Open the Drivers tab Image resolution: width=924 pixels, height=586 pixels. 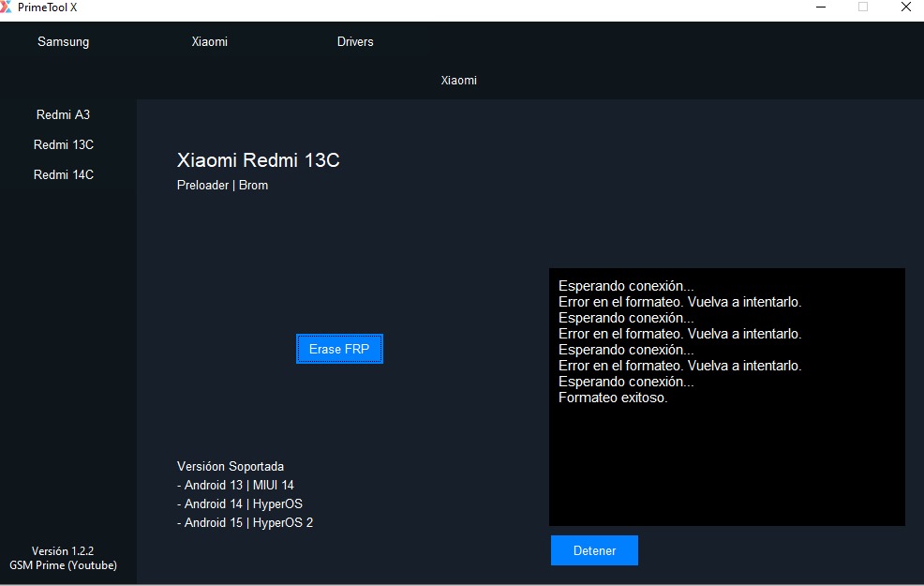tap(354, 41)
